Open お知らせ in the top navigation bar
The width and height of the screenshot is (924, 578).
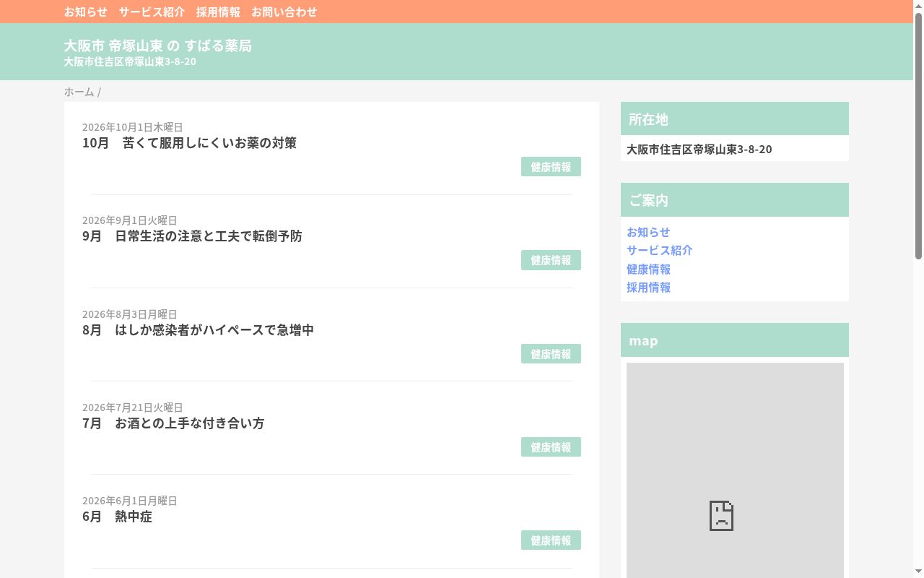pos(85,12)
